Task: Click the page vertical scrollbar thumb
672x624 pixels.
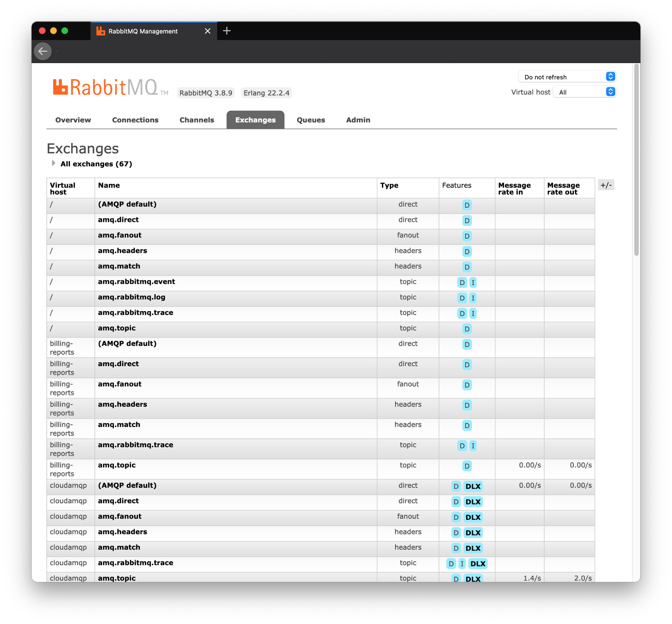Action: [x=636, y=159]
